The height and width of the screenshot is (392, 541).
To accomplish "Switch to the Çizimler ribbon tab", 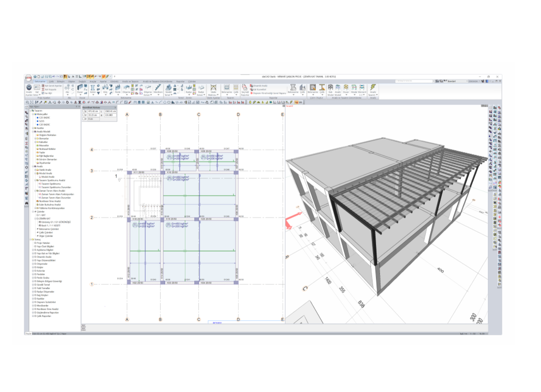I will coord(192,81).
